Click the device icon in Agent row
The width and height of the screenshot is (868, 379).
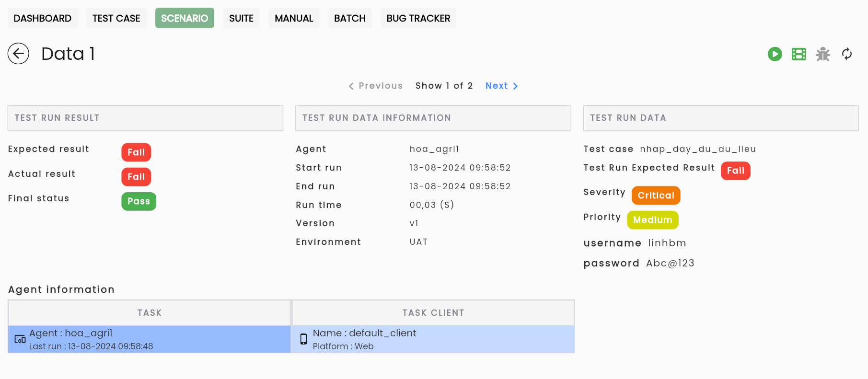coord(20,339)
